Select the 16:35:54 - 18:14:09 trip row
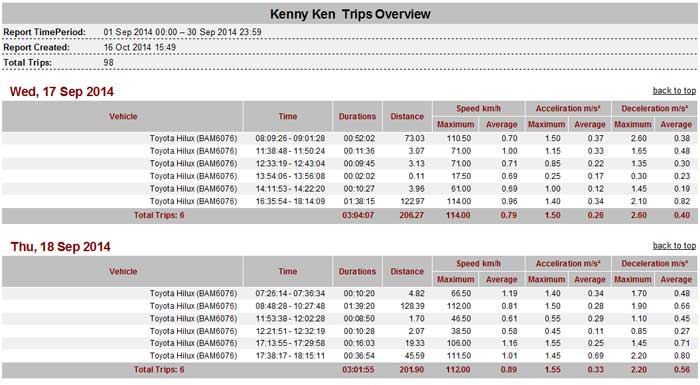The height and width of the screenshot is (385, 700). point(350,201)
